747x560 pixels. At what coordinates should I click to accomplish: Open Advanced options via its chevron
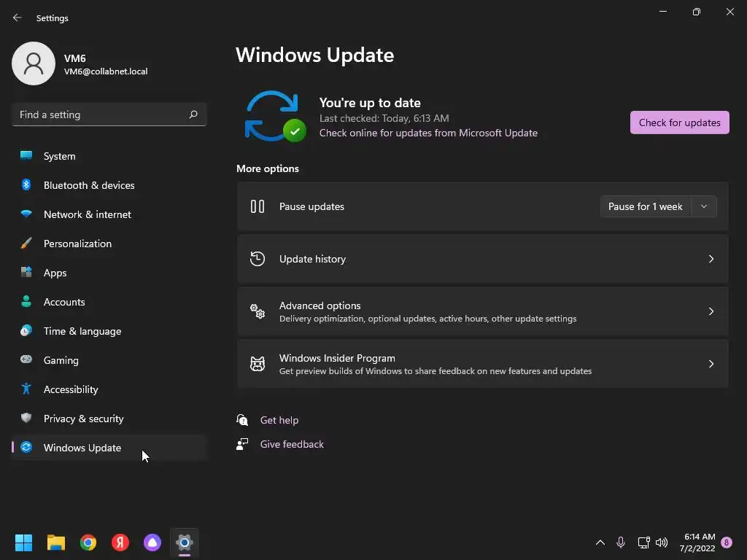[711, 311]
